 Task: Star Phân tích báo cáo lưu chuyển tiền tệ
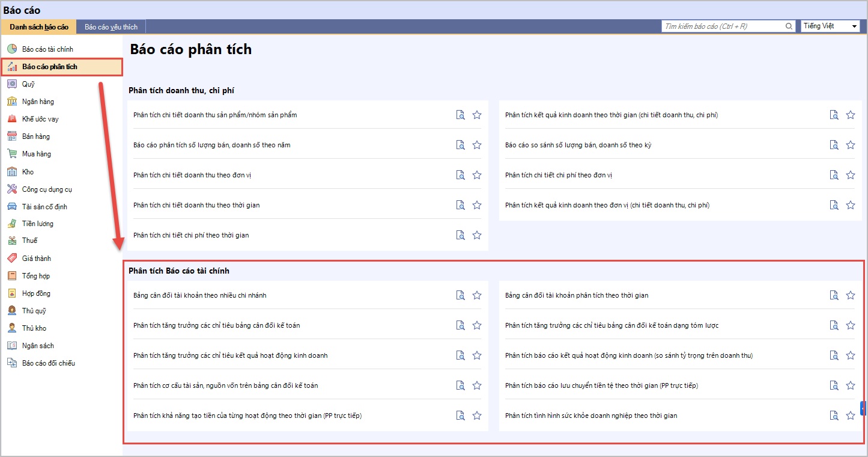tap(851, 385)
